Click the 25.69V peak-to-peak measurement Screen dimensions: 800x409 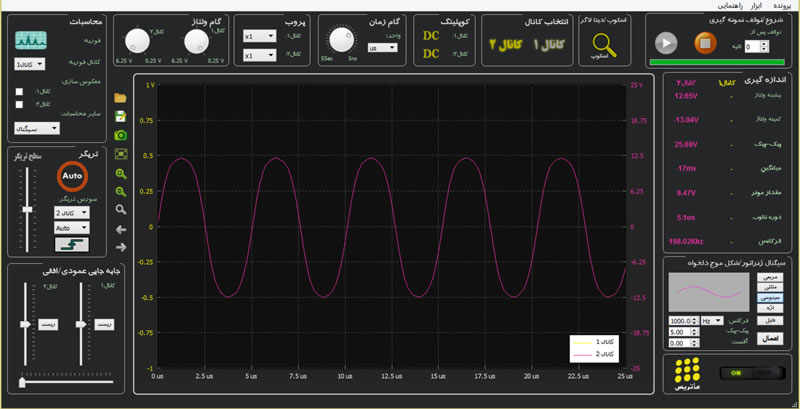point(686,144)
